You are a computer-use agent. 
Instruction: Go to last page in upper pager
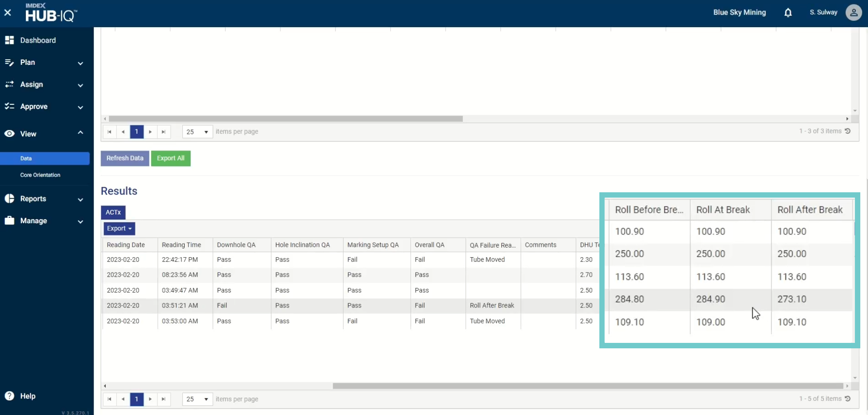(164, 132)
